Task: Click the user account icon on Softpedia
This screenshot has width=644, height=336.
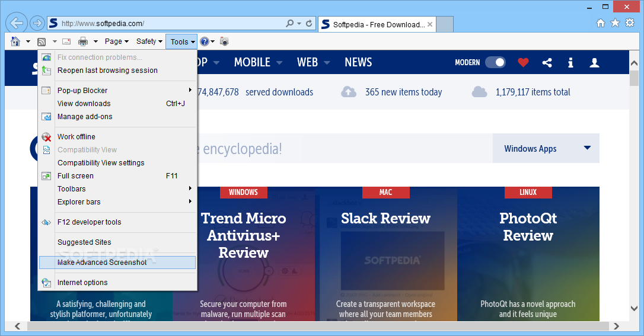Action: click(x=594, y=62)
